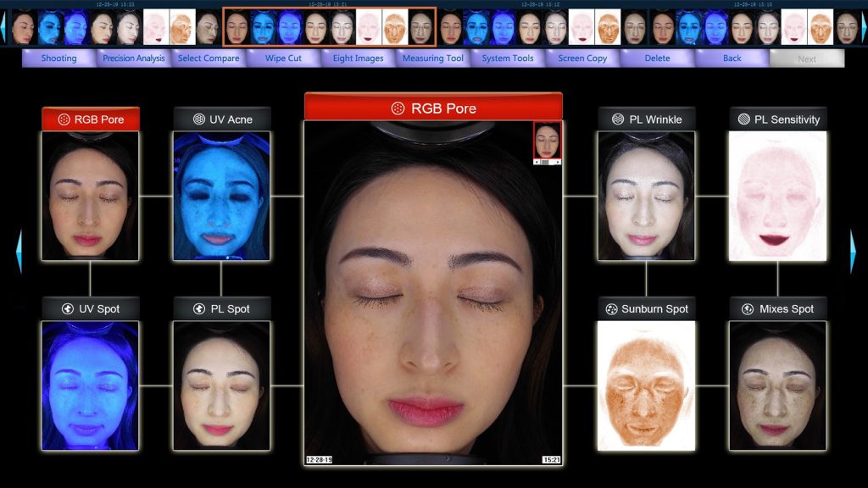Click the RGB Pore icon in left panel header
This screenshot has height=488, width=868.
(x=64, y=119)
